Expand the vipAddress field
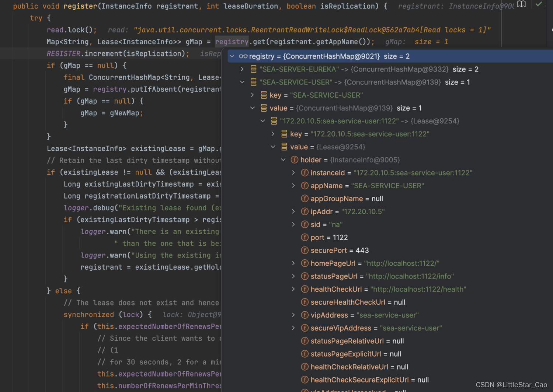 [x=293, y=315]
